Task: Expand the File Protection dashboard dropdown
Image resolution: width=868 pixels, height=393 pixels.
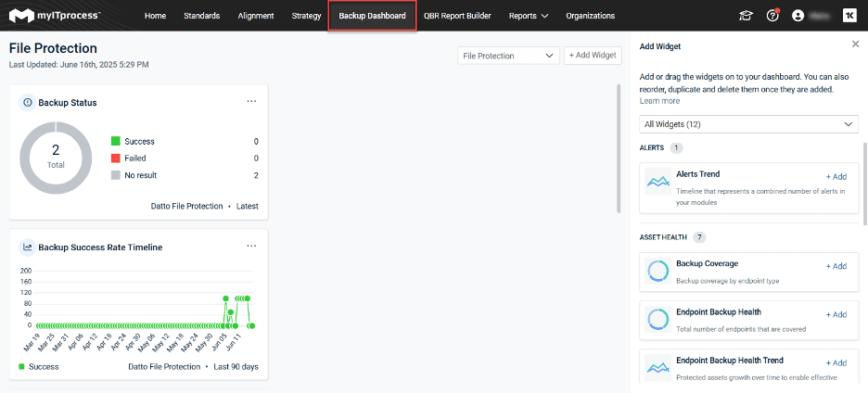Action: [508, 56]
